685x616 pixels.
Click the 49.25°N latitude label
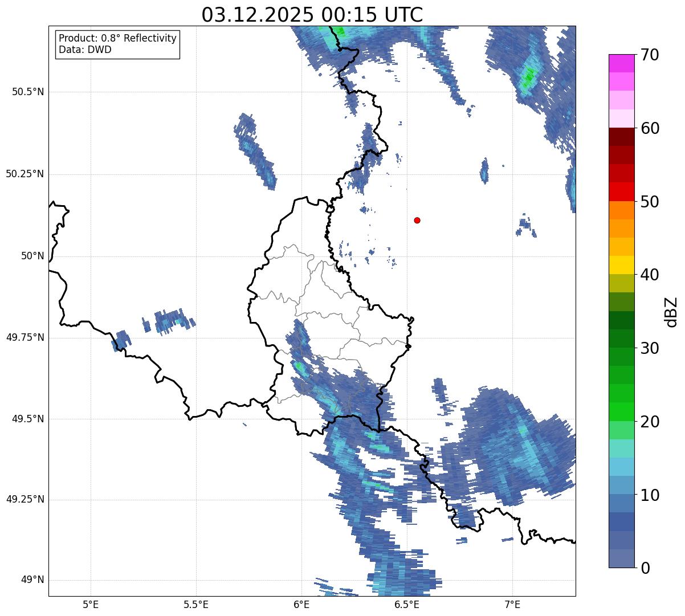[25, 499]
